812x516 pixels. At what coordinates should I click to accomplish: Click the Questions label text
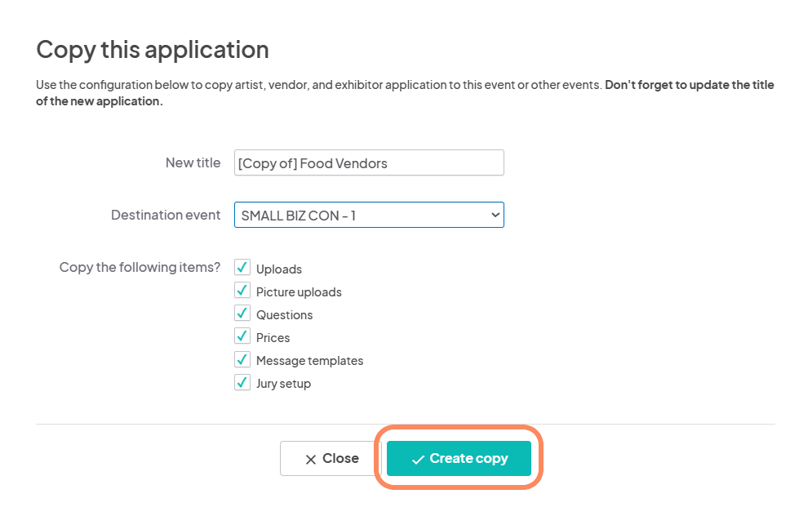[x=283, y=314]
